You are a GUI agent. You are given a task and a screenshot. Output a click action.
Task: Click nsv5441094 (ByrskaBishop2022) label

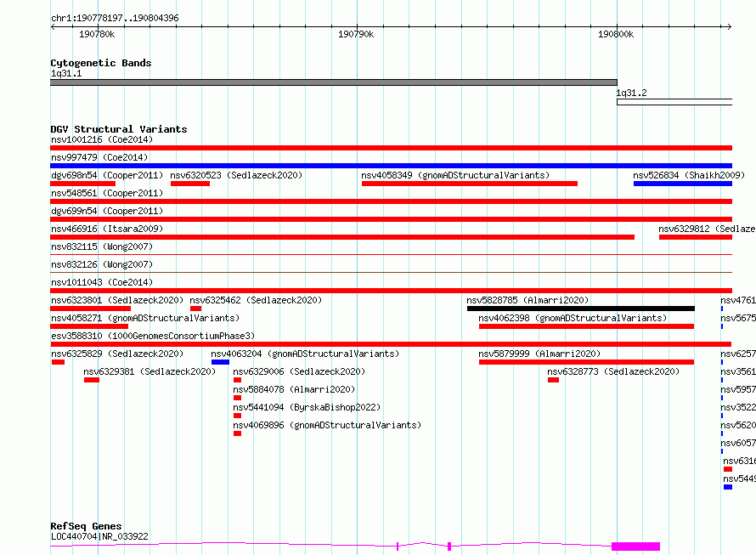[307, 407]
